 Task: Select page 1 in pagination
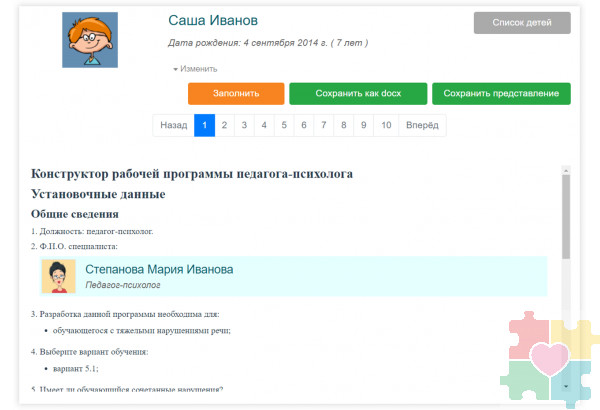tap(204, 125)
